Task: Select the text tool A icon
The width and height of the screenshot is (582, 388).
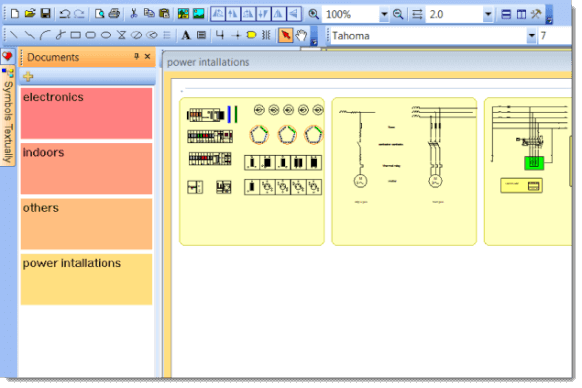Action: click(186, 35)
